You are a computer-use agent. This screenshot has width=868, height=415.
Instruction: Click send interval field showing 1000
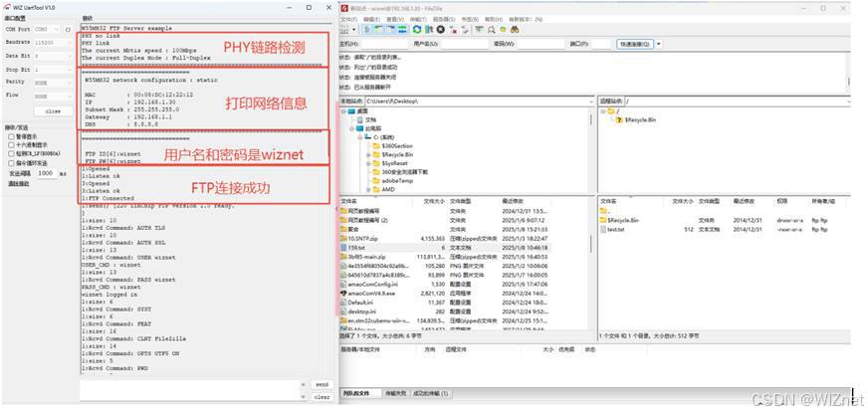point(46,173)
